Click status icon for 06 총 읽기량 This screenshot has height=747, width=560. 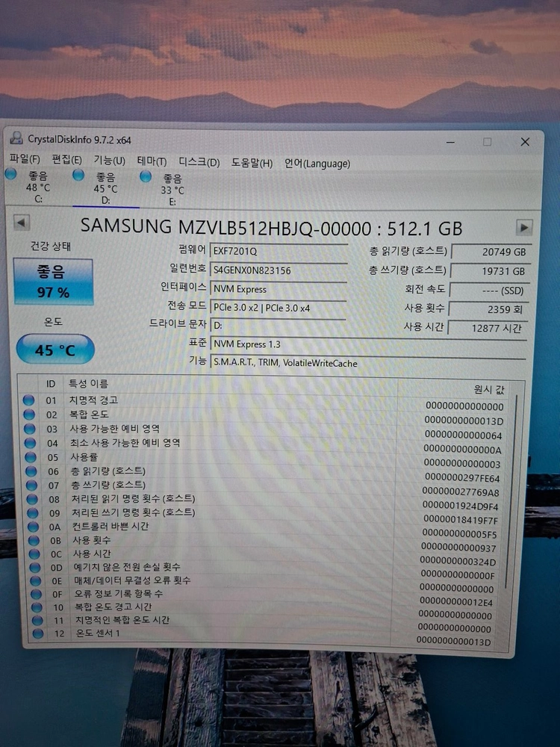coord(31,471)
